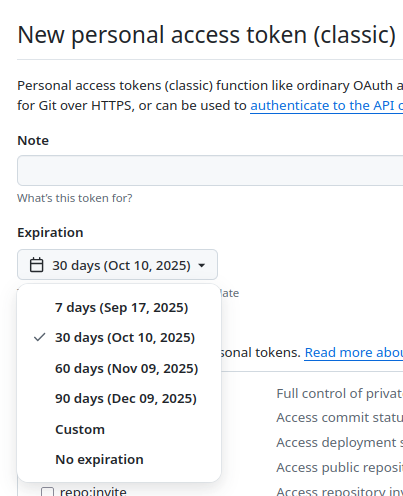Open the 30 days (Oct 10, 2025) selector
The height and width of the screenshot is (496, 403).
tap(117, 265)
